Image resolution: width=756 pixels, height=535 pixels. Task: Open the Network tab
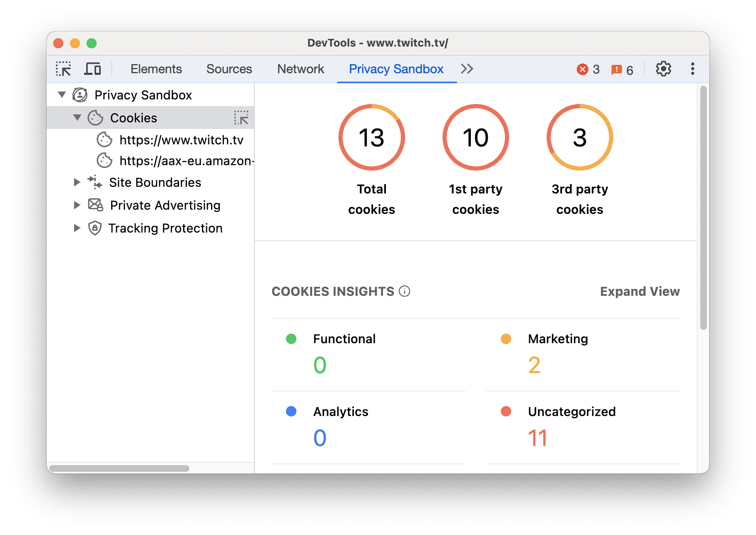pos(301,69)
